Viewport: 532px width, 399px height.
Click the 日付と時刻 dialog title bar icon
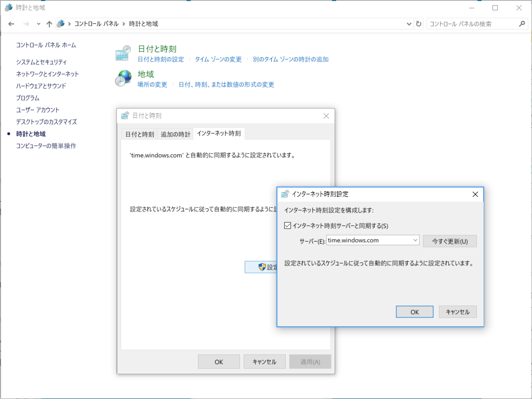124,116
